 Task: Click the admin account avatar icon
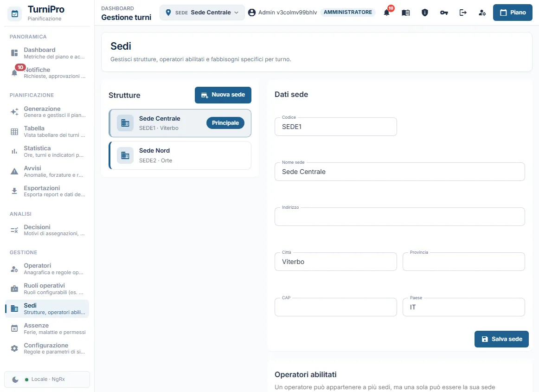[x=252, y=13]
